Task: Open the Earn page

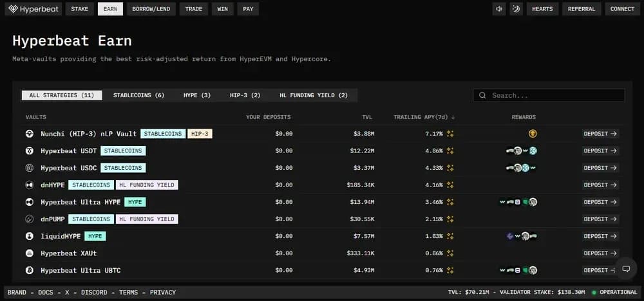Action: pyautogui.click(x=111, y=9)
